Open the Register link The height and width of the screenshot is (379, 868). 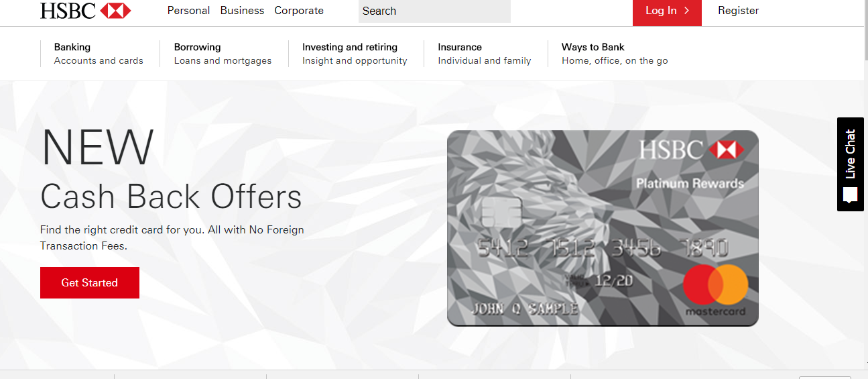point(738,11)
